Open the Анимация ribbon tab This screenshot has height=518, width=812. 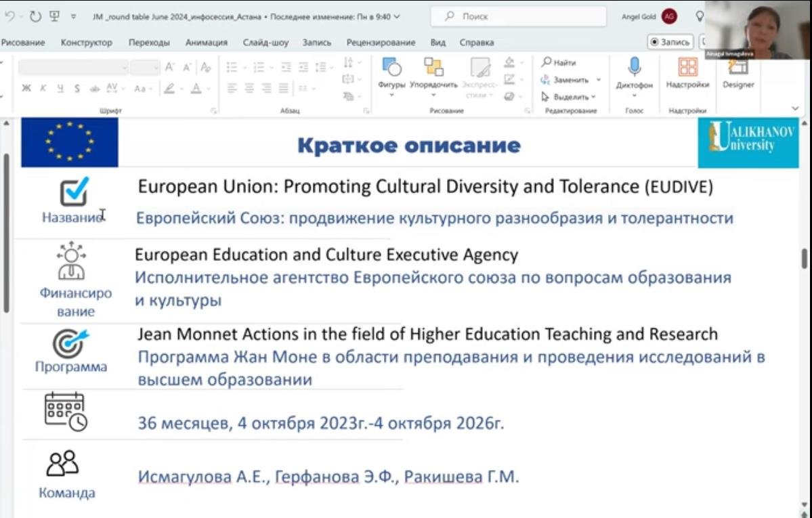[206, 43]
